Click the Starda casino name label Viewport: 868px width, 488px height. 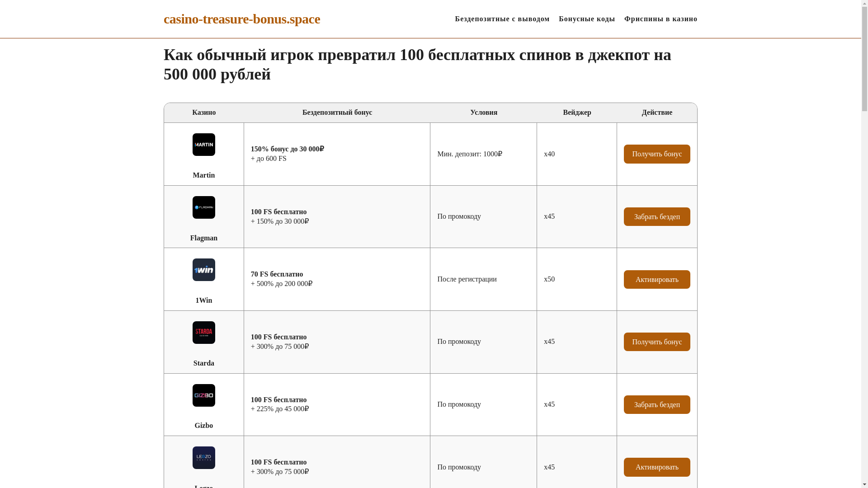point(203,363)
